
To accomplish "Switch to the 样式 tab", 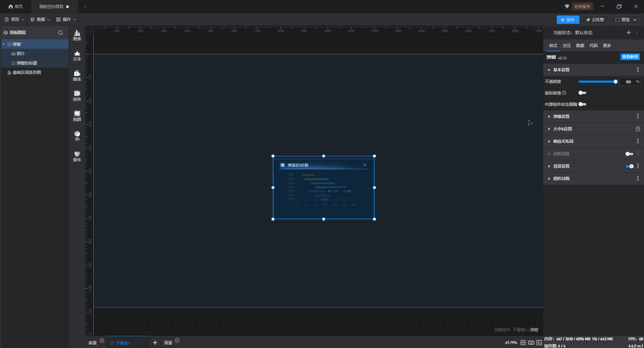I will coord(553,46).
